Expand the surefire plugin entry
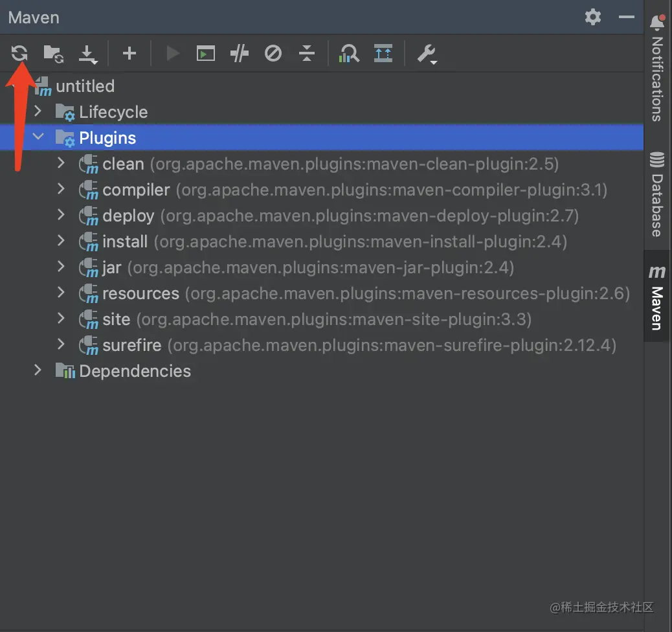 [x=61, y=344]
